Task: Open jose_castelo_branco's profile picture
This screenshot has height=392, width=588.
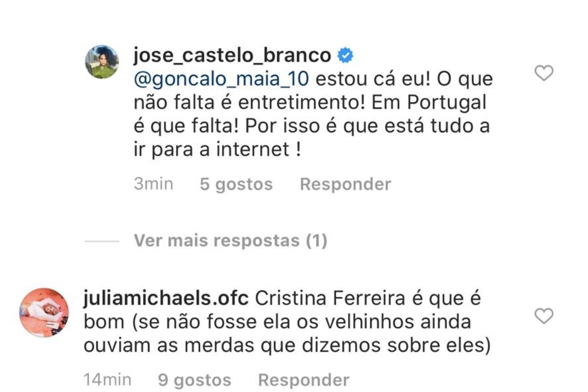Action: pyautogui.click(x=102, y=62)
